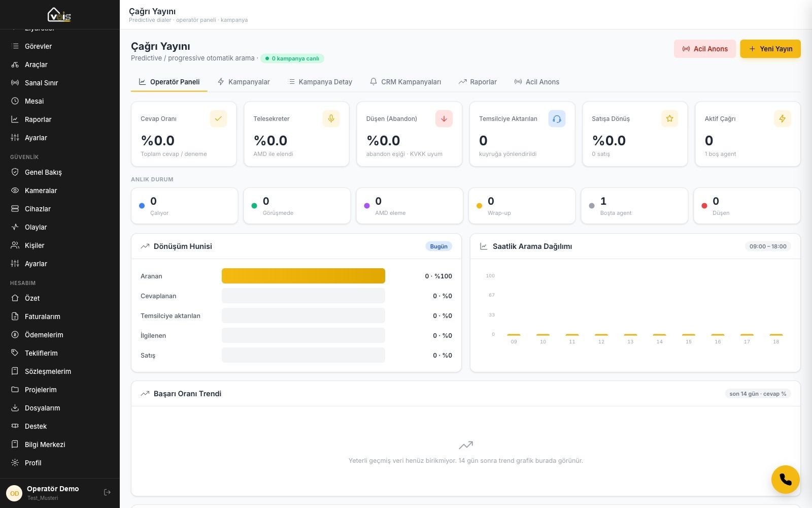Click the yellow Aranan funnel bar
812x508 pixels.
click(303, 276)
